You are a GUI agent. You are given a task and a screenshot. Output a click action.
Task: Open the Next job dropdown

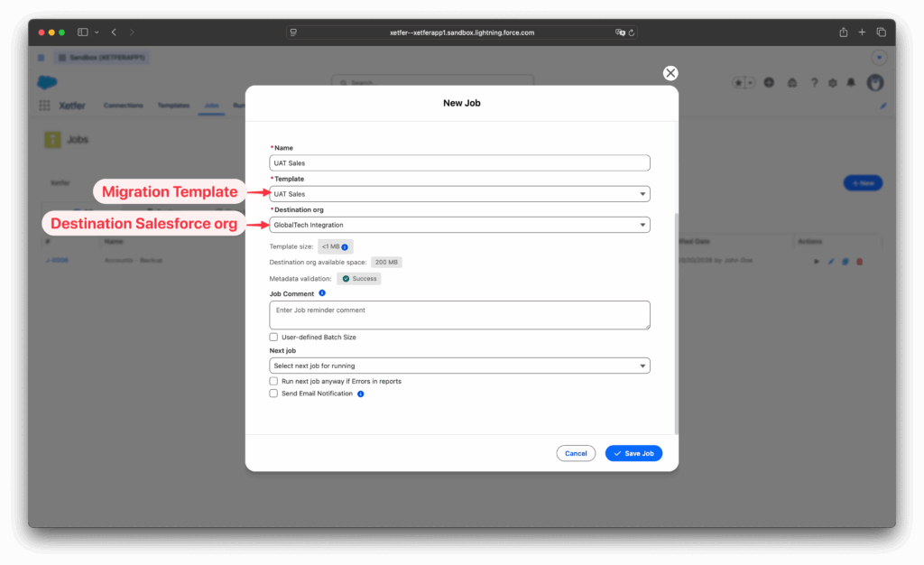(459, 366)
